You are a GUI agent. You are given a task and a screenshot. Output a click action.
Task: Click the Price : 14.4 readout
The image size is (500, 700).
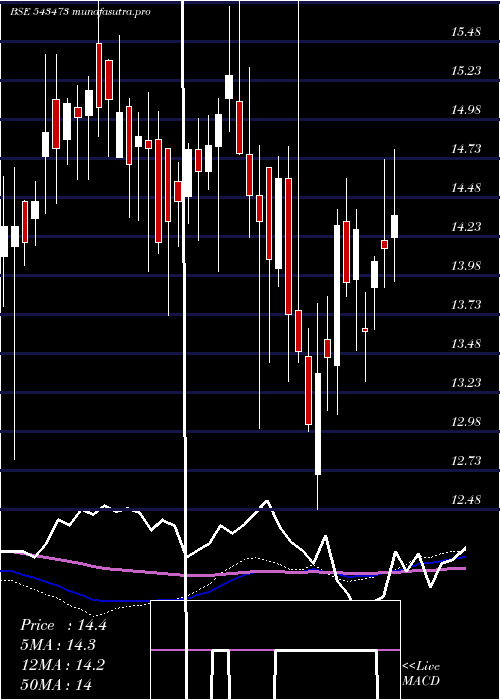click(63, 625)
